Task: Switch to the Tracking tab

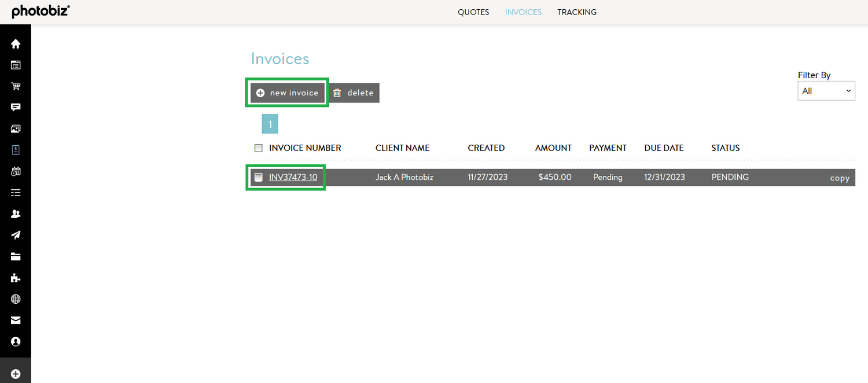Action: pyautogui.click(x=577, y=12)
